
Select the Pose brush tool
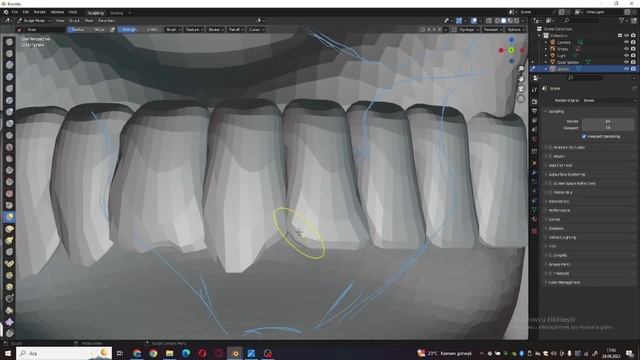click(x=9, y=263)
